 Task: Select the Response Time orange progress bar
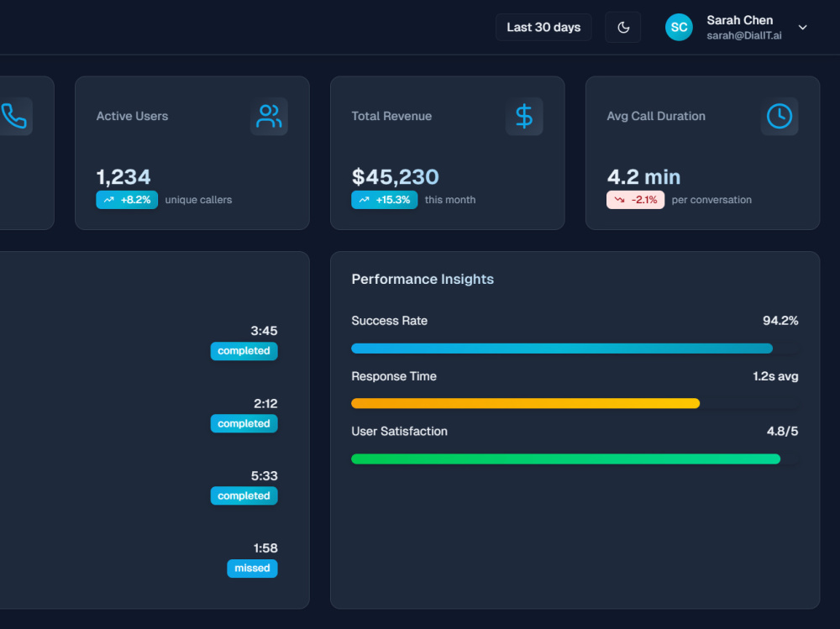pos(575,403)
